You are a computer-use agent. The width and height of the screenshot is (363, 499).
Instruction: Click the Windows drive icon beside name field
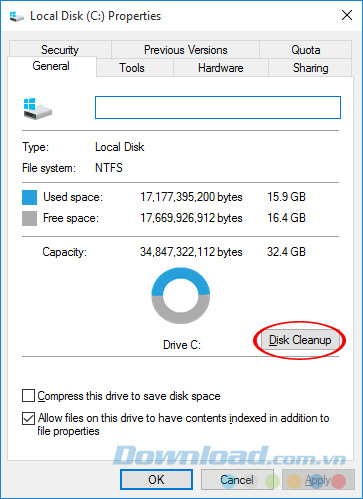tap(37, 108)
